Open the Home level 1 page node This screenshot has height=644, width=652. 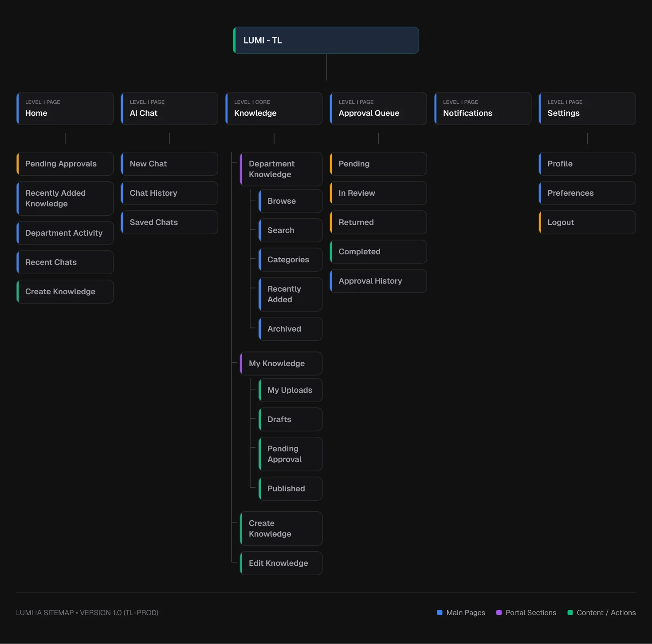[65, 108]
